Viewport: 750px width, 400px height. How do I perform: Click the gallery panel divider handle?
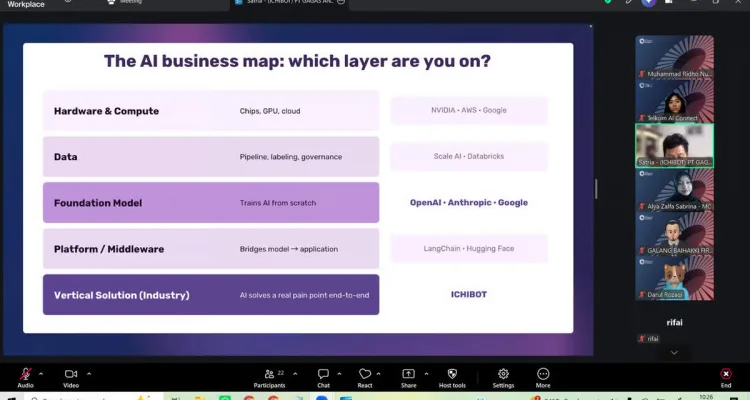click(x=596, y=189)
